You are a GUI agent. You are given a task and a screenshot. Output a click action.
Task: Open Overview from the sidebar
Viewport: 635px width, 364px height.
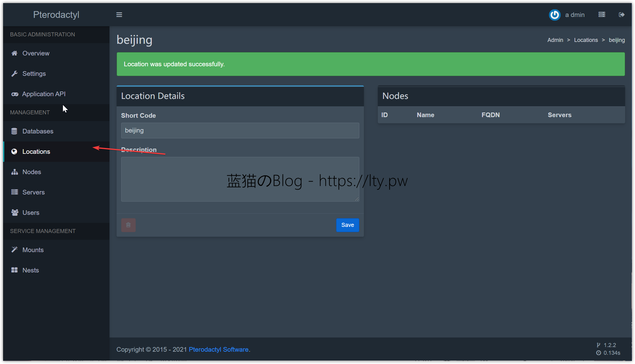(36, 53)
